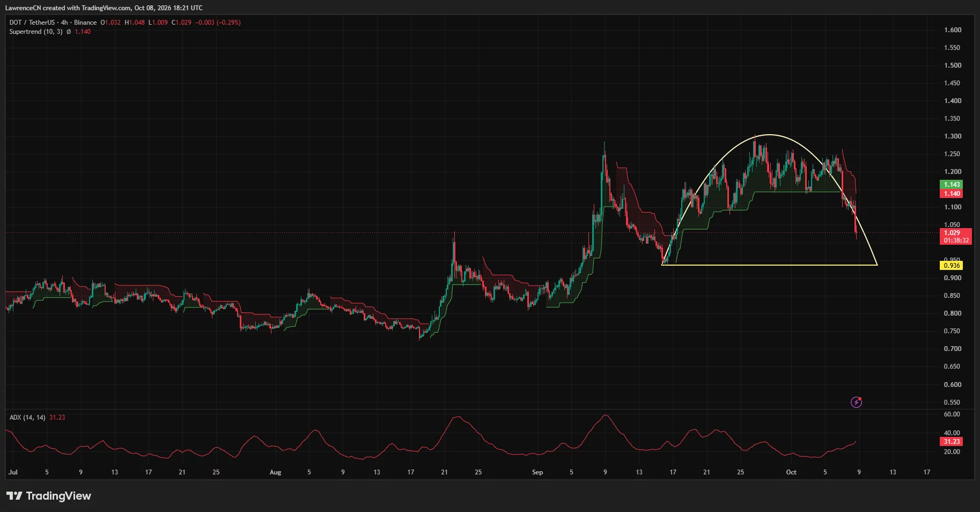980x512 pixels.
Task: Click the red 1.140 Supertrend price tag
Action: tap(952, 194)
